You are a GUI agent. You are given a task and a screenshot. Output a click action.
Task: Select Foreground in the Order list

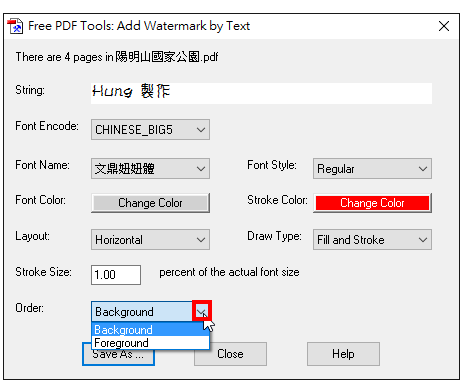pyautogui.click(x=150, y=343)
